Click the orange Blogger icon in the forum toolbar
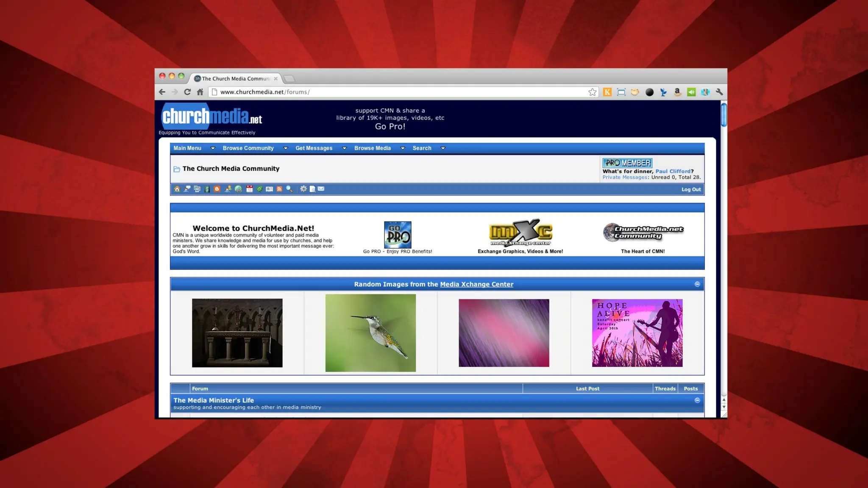The height and width of the screenshot is (488, 868). (217, 189)
